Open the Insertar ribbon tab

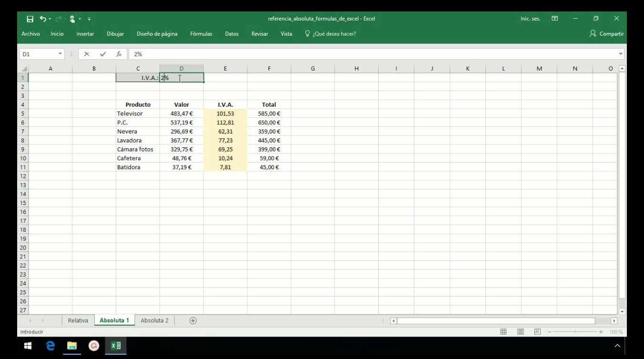[85, 34]
